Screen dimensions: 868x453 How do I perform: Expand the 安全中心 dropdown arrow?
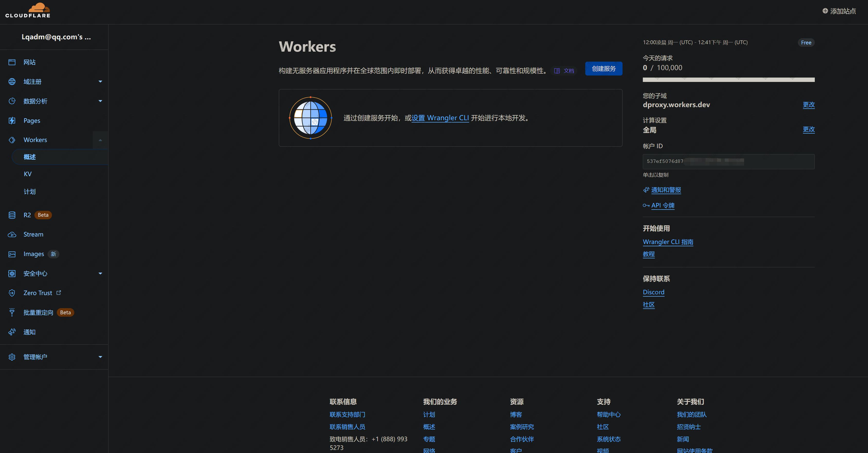pyautogui.click(x=100, y=273)
